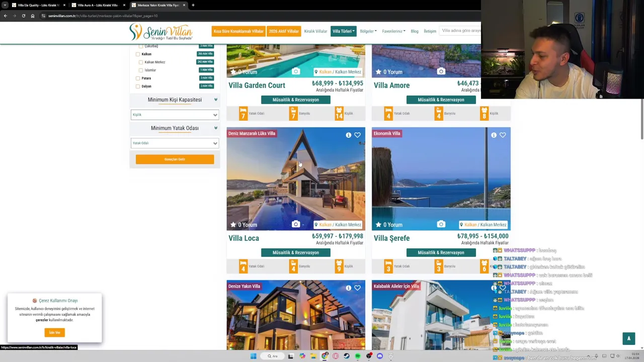Open photo gallery camera icon on Villa Şerefe
Image resolution: width=644 pixels, height=362 pixels.
pos(441,224)
